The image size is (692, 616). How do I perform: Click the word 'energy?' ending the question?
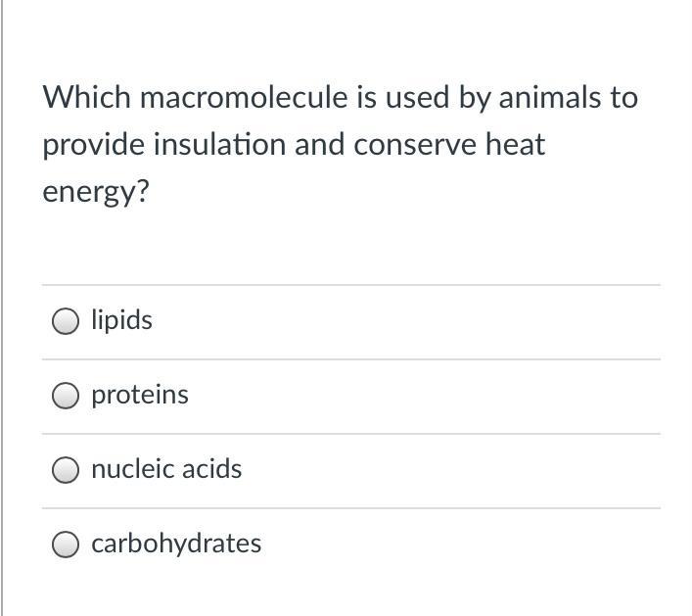96,193
